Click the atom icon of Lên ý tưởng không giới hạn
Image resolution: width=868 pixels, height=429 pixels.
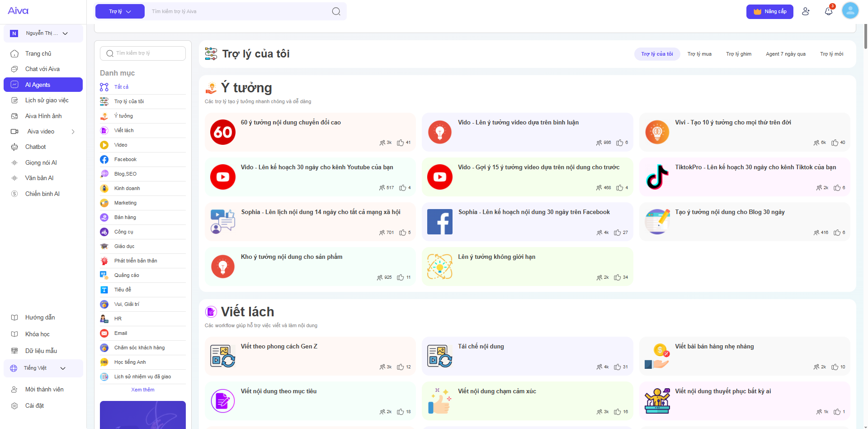point(440,267)
